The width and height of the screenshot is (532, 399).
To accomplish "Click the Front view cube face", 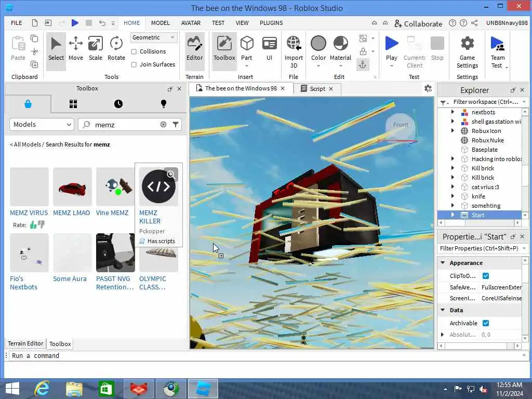I will click(401, 125).
